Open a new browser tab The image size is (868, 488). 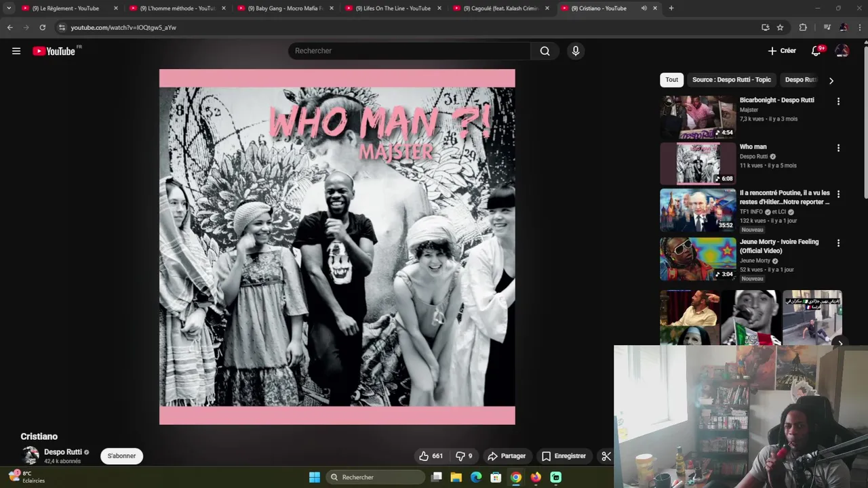click(671, 8)
